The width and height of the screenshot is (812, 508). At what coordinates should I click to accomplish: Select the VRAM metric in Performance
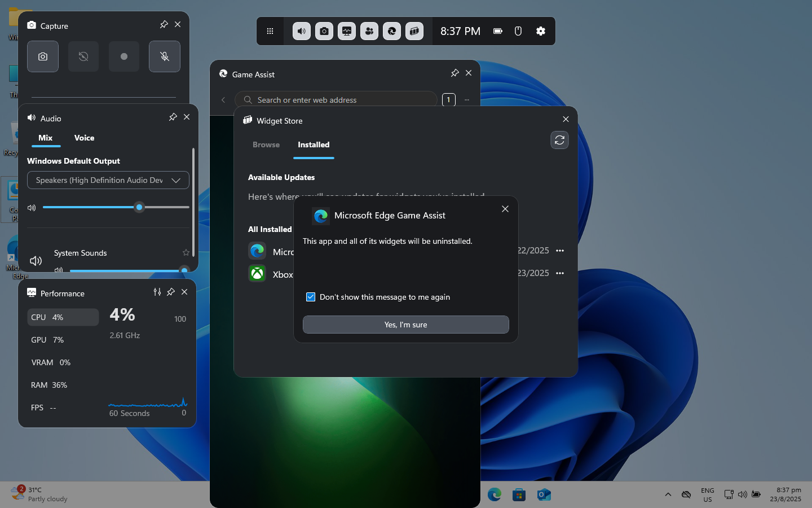[x=63, y=362]
